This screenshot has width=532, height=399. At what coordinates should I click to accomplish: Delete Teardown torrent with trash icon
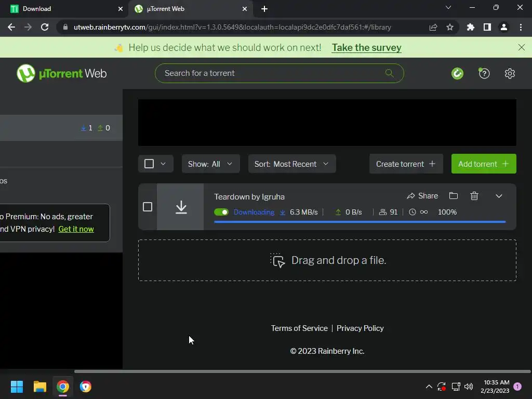click(474, 196)
